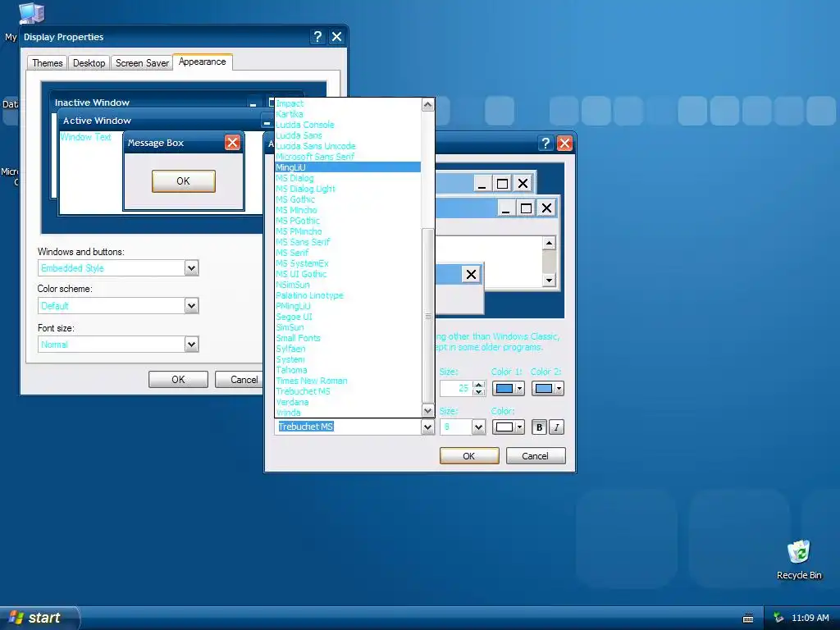Image resolution: width=840 pixels, height=630 pixels.
Task: Click the My Computer desktop icon
Action: [x=31, y=13]
